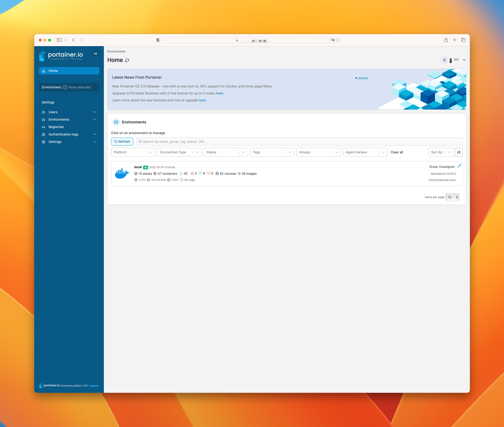Viewport: 504px width, 427px height.
Task: Dismiss the Latest News banner
Action: click(361, 78)
